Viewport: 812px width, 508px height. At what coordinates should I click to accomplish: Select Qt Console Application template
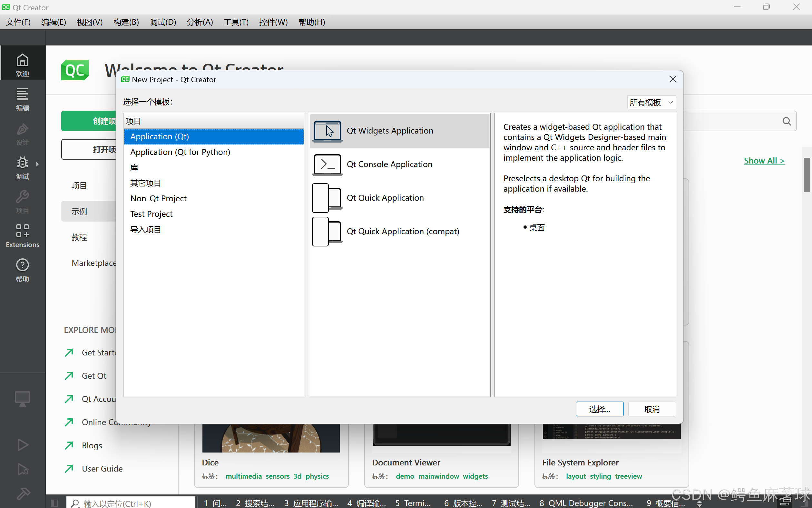coord(400,164)
